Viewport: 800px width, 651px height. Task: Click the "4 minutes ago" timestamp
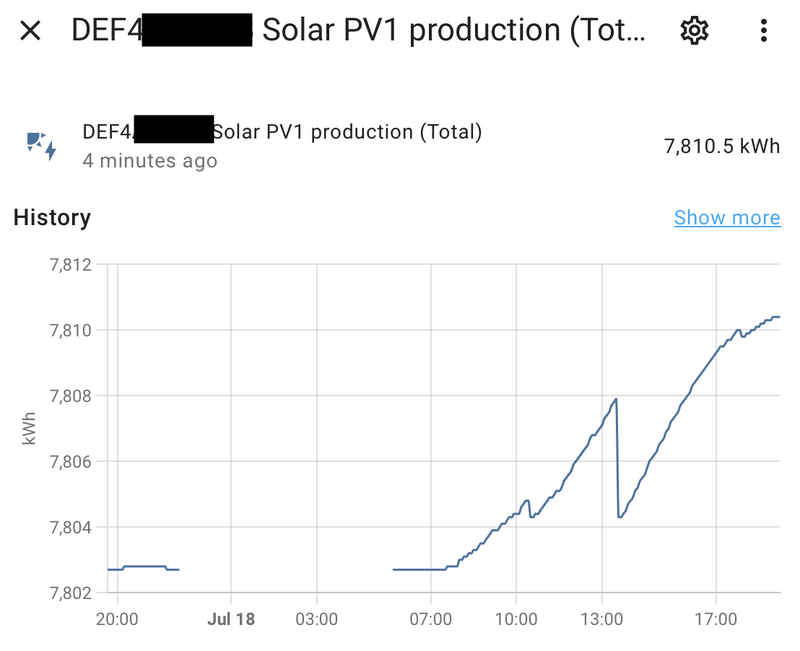(150, 160)
